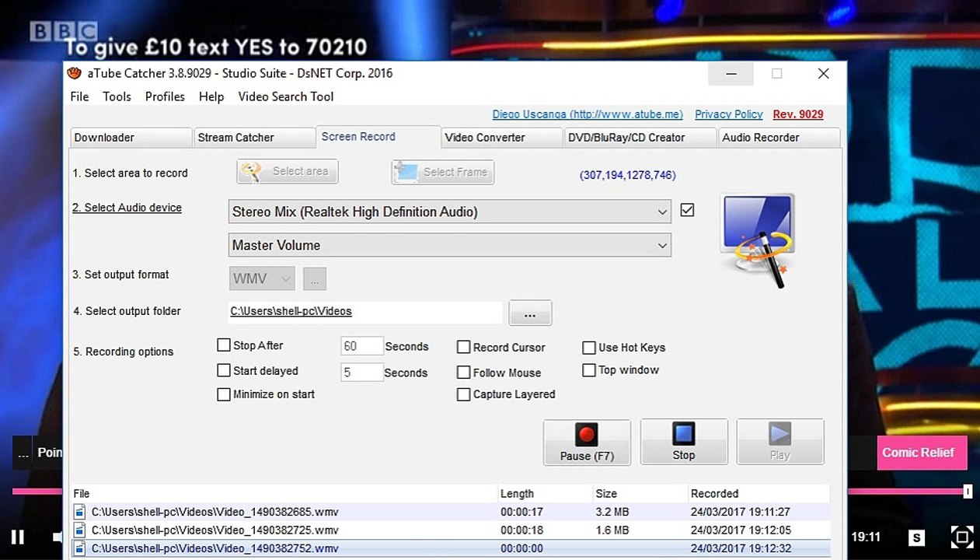The width and height of the screenshot is (980, 560).
Task: Enable Top window checkbox
Action: 589,370
